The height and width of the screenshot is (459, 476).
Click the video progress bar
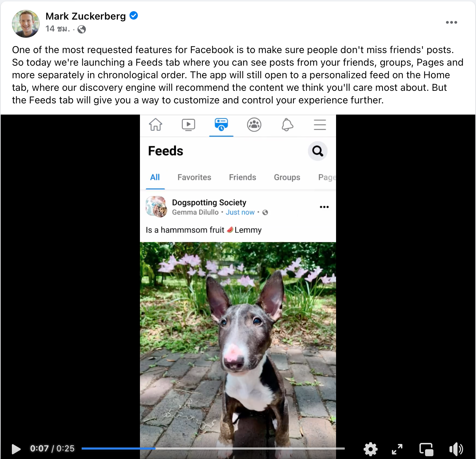point(213,449)
